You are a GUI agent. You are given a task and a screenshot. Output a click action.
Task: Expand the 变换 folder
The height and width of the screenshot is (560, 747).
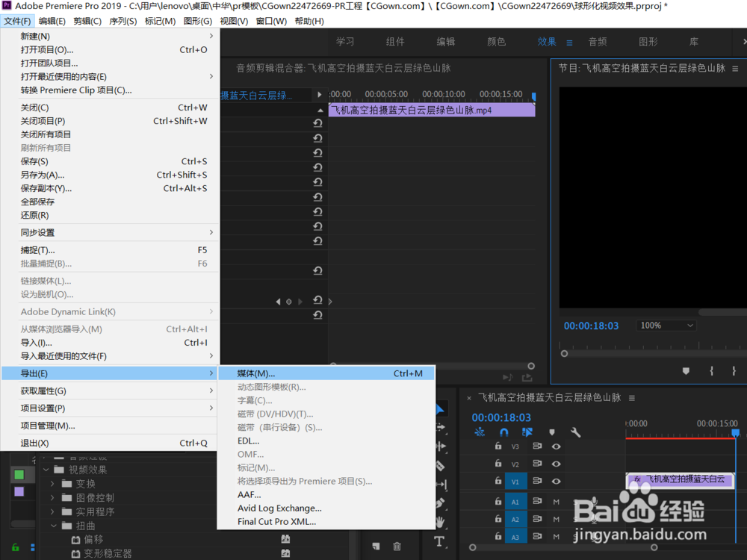click(52, 484)
